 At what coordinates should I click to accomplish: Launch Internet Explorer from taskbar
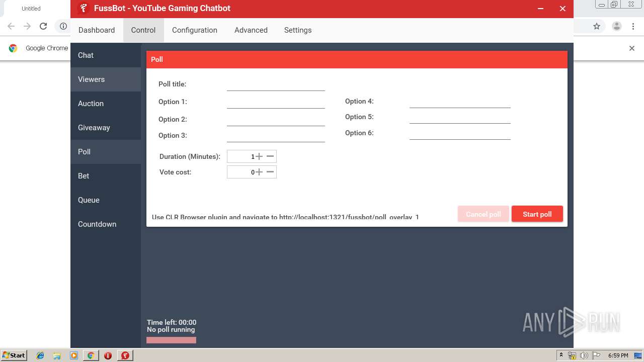pos(40,355)
